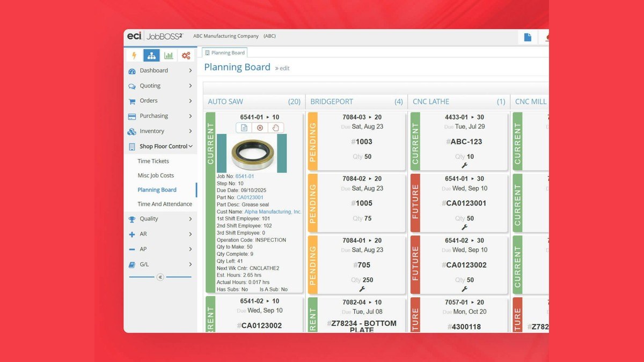The width and height of the screenshot is (644, 362).
Task: Click wrench icon on CNC Lathe 6541-02 card
Action: (465, 289)
